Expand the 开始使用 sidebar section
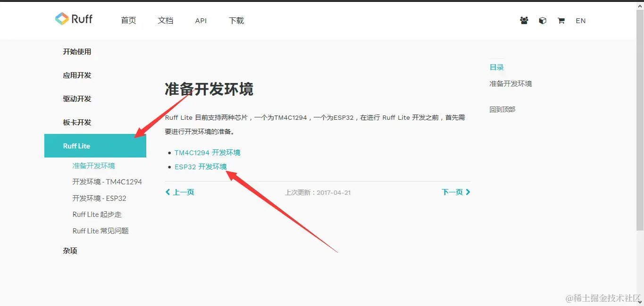This screenshot has height=306, width=644. coord(77,51)
